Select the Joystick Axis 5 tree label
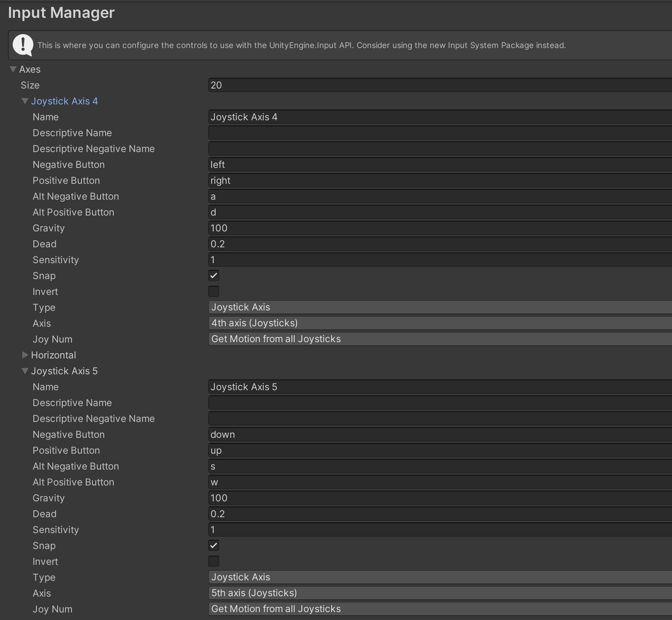The width and height of the screenshot is (672, 620). click(x=64, y=371)
